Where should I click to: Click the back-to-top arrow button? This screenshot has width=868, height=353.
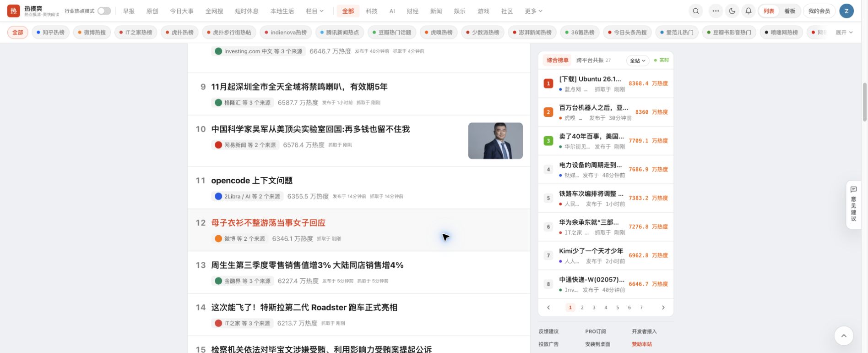click(x=844, y=336)
